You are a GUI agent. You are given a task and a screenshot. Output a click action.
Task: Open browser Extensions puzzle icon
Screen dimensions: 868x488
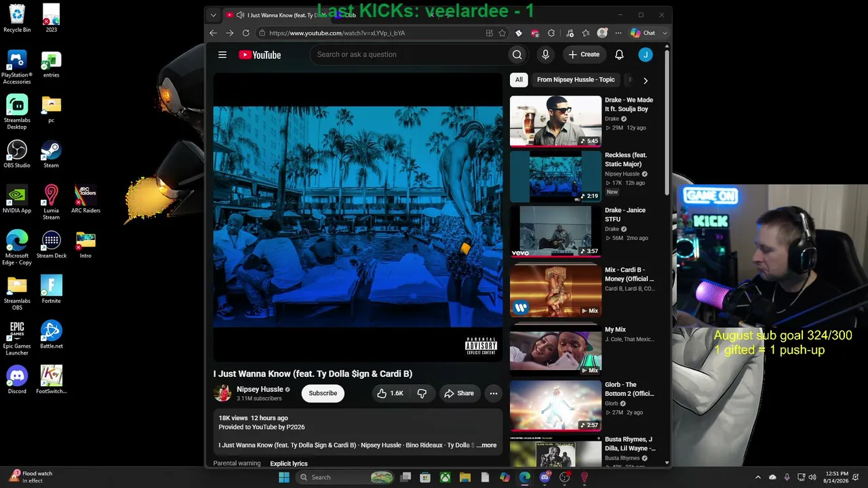click(x=551, y=33)
